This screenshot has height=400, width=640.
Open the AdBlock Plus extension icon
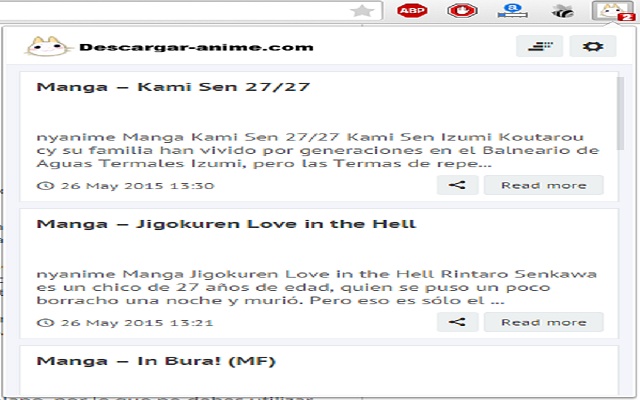coord(412,11)
